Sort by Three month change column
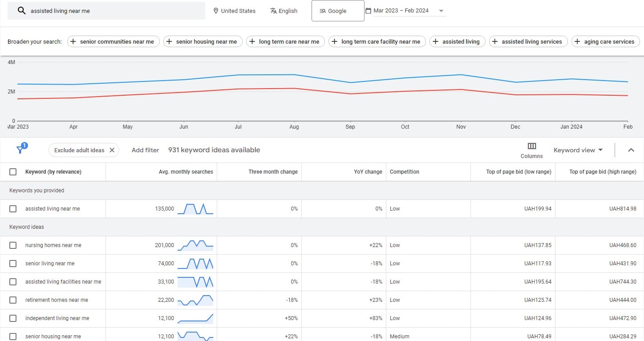Viewport: 644px width, 341px height. coord(273,172)
